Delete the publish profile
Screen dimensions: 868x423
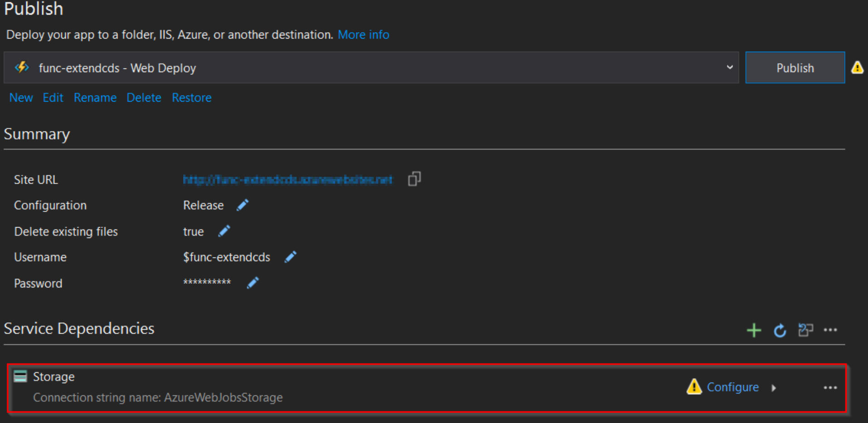click(x=144, y=98)
